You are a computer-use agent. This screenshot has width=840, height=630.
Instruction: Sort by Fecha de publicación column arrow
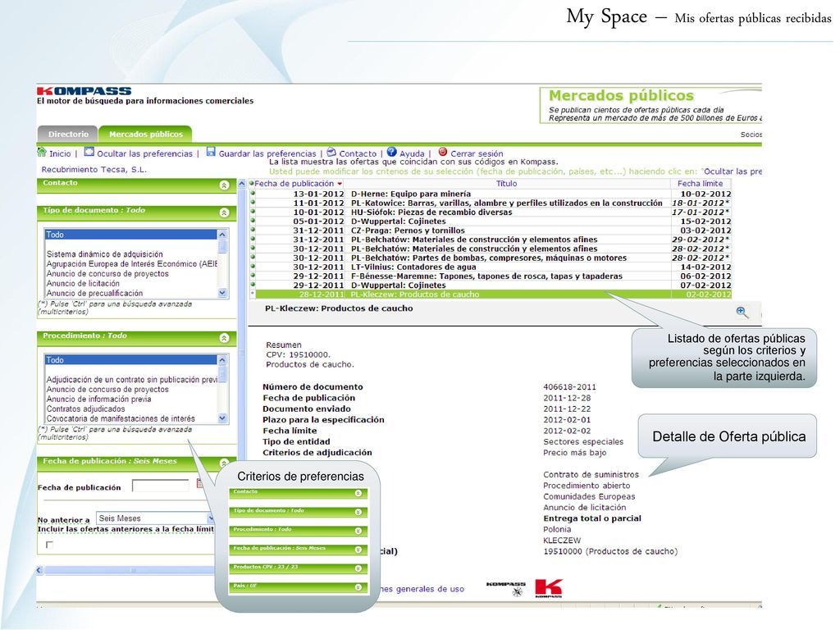click(x=340, y=184)
